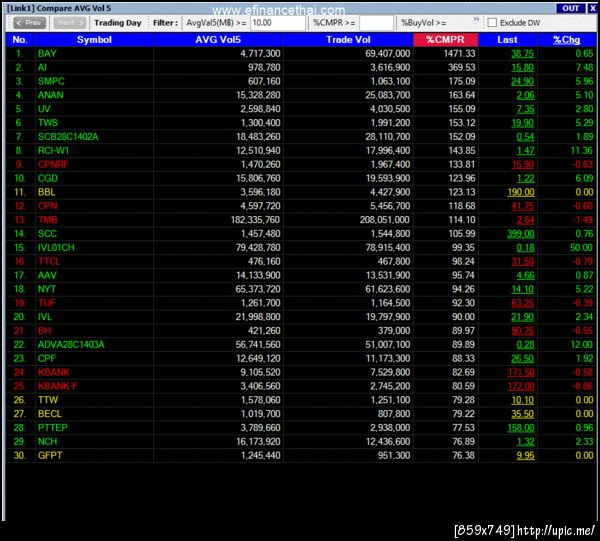
Task: Click the UV symbol in row 5
Action: pos(44,109)
